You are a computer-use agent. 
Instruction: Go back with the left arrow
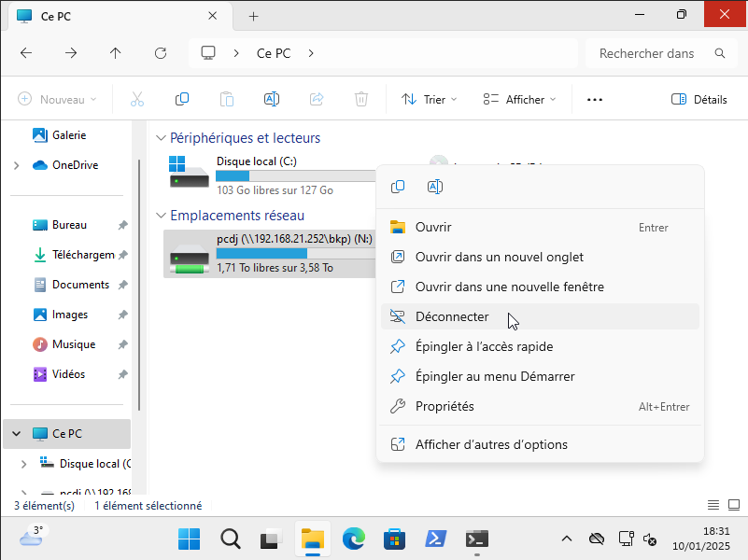point(26,53)
